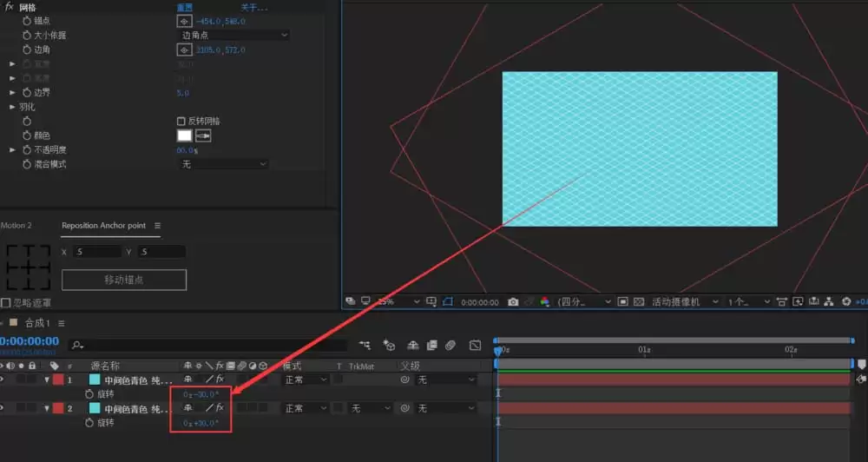868x462 pixels.
Task: Click the 移动锚点 button
Action: (124, 280)
